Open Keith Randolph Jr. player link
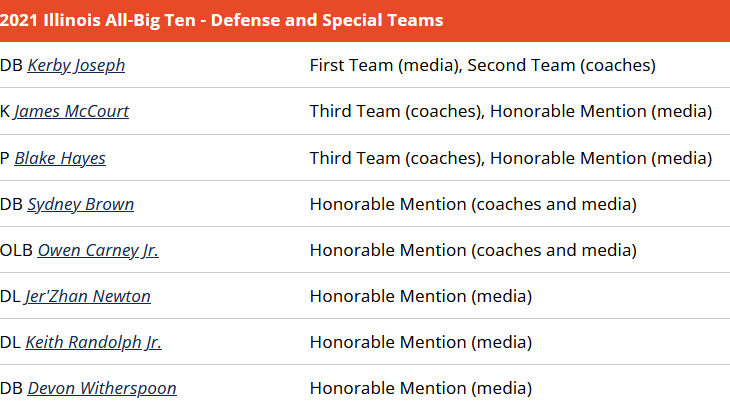 tap(93, 342)
